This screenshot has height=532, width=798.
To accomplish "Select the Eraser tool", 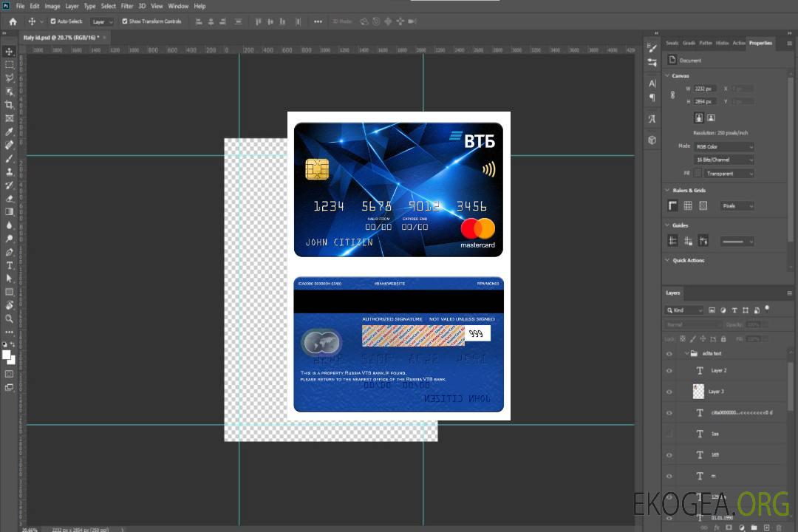I will (x=9, y=199).
